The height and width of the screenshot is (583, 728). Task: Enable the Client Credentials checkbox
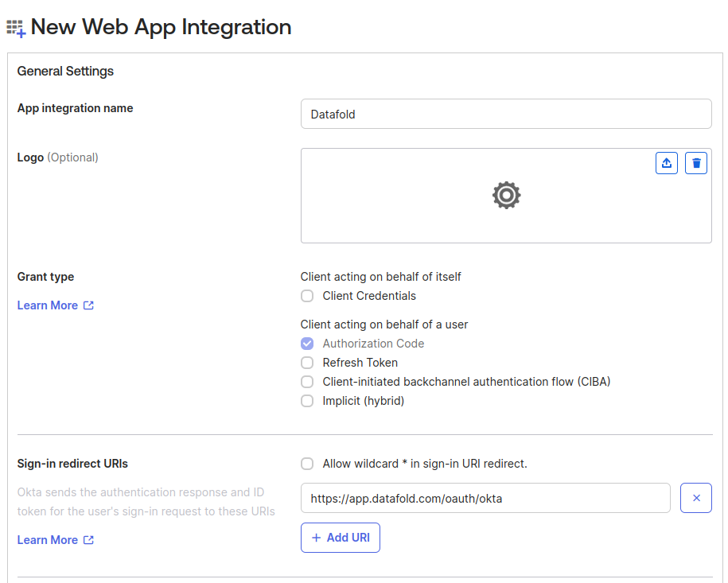tap(307, 296)
